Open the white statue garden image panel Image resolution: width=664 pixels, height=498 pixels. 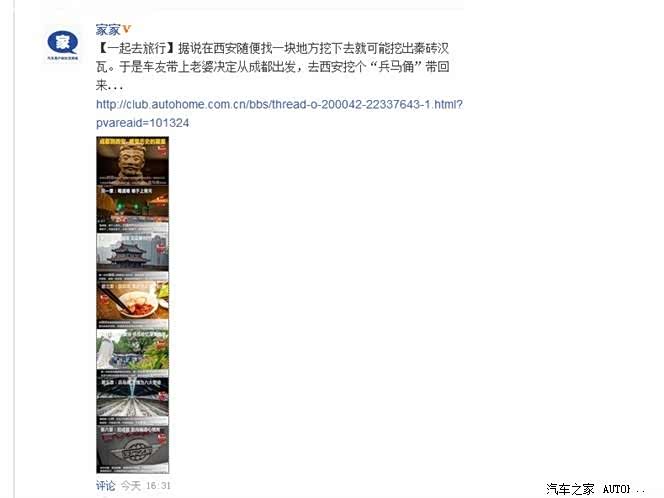[133, 350]
